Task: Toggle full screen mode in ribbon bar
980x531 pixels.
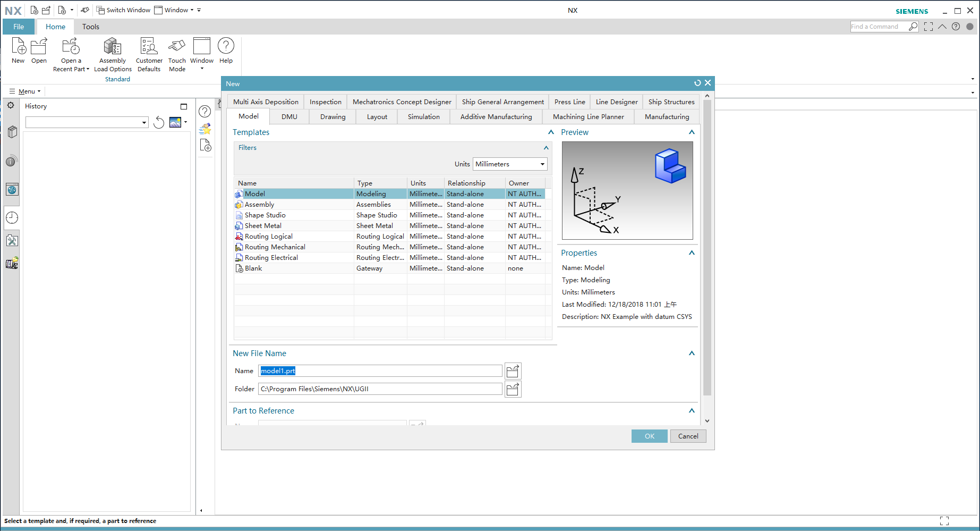Action: pyautogui.click(x=928, y=27)
